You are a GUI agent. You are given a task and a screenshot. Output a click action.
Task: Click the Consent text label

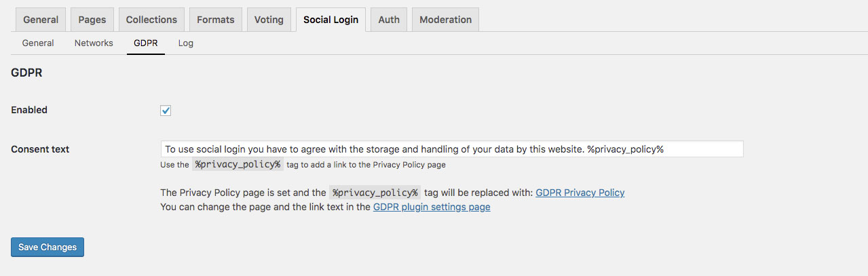point(40,149)
